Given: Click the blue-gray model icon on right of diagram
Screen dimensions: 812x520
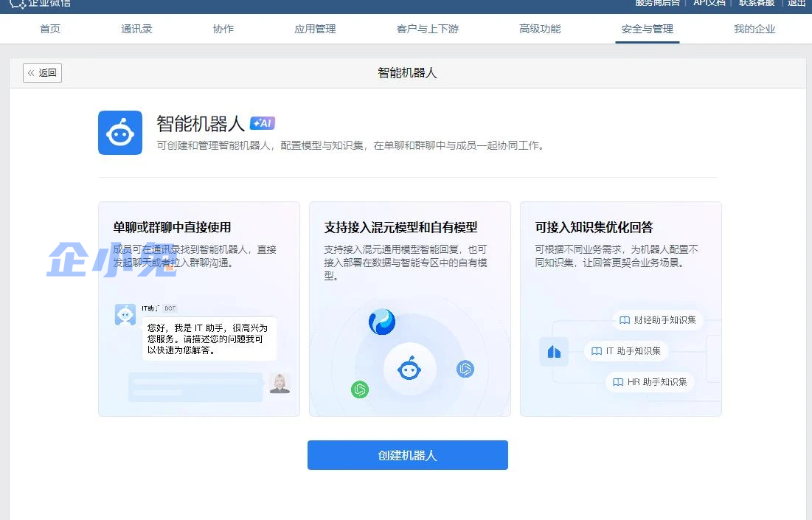Looking at the screenshot, I should [x=465, y=369].
